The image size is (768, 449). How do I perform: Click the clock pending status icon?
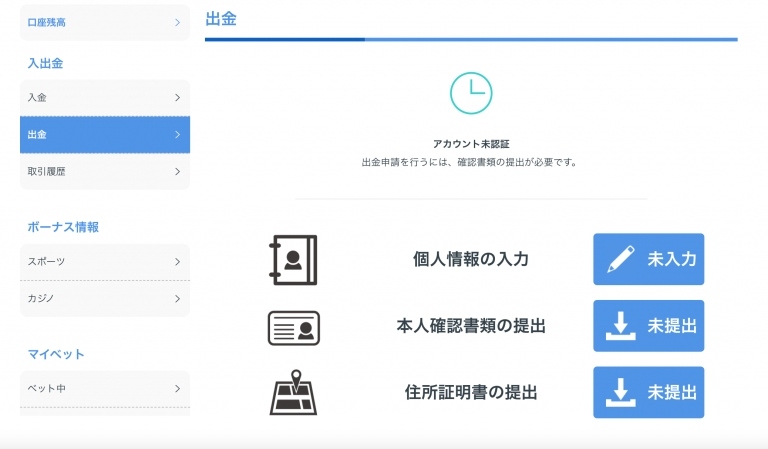click(x=471, y=93)
